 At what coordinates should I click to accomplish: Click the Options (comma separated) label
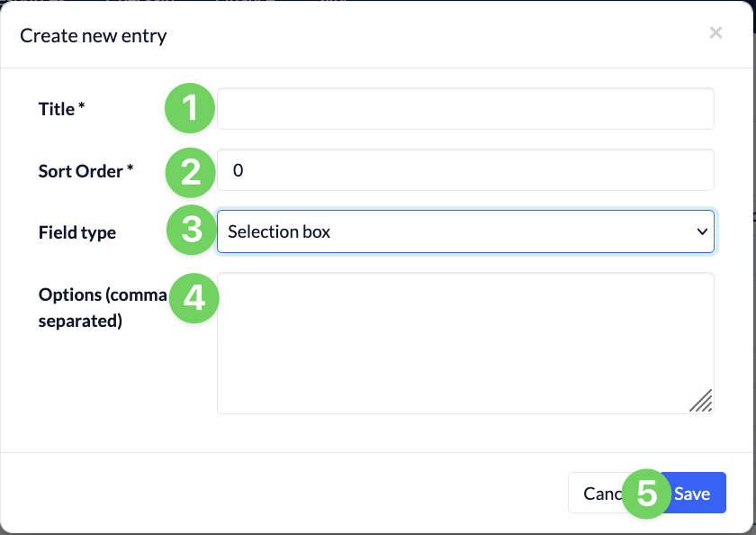pyautogui.click(x=103, y=307)
